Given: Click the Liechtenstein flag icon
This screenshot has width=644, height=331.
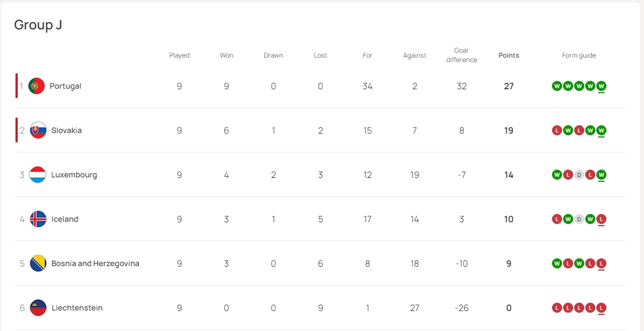Looking at the screenshot, I should (38, 308).
